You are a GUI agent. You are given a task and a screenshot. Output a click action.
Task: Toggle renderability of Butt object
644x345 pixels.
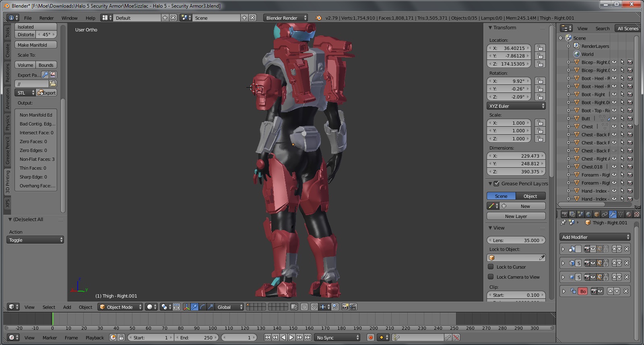click(x=630, y=118)
